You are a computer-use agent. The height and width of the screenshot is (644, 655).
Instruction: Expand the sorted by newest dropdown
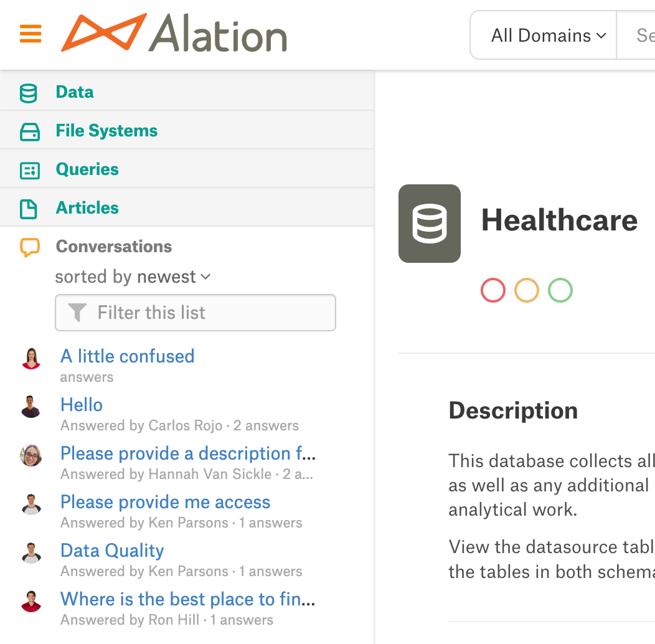coord(133,277)
